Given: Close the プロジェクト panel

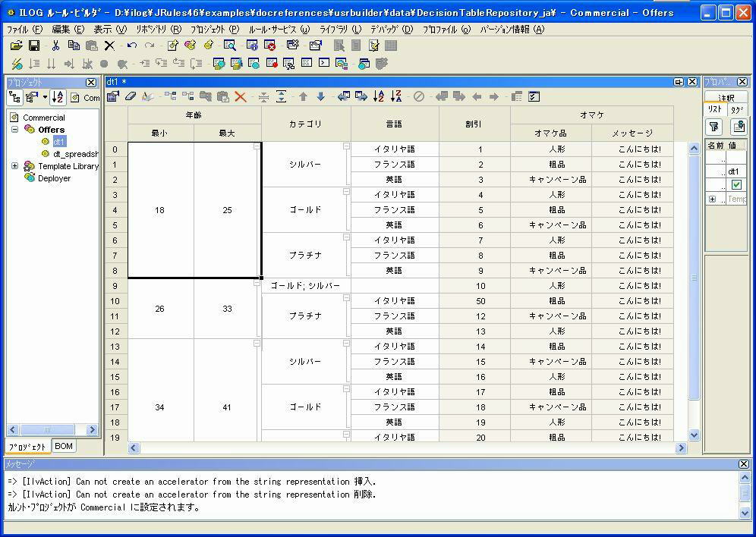Looking at the screenshot, I should click(x=91, y=83).
